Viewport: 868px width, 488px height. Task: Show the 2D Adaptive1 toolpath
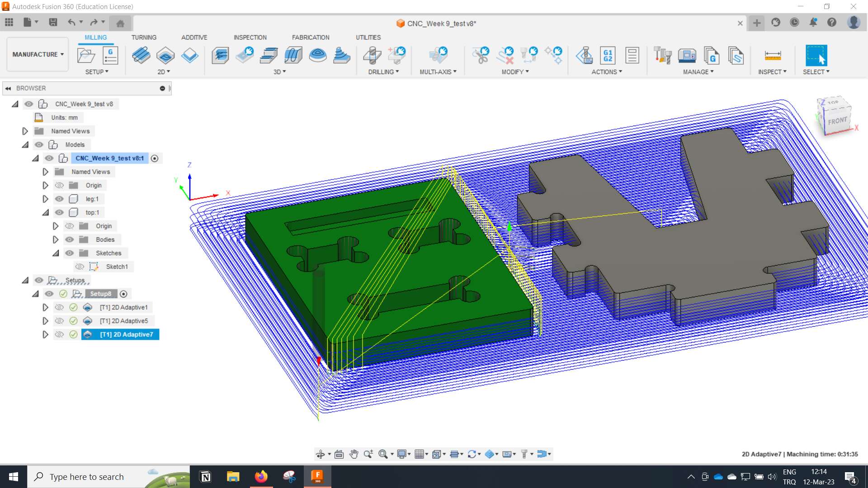pyautogui.click(x=59, y=307)
